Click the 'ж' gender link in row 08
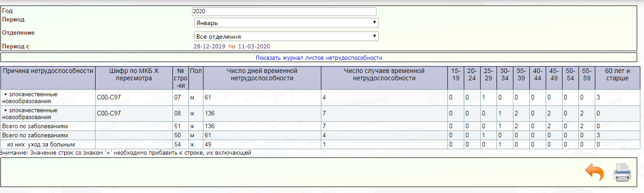This screenshot has width=644, height=193. pyautogui.click(x=192, y=114)
